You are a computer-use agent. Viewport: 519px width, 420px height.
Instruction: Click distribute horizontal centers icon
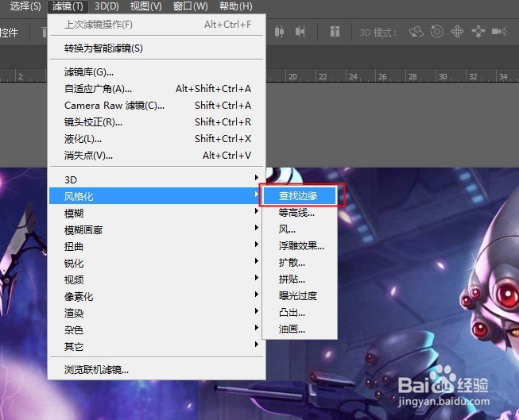(x=279, y=32)
